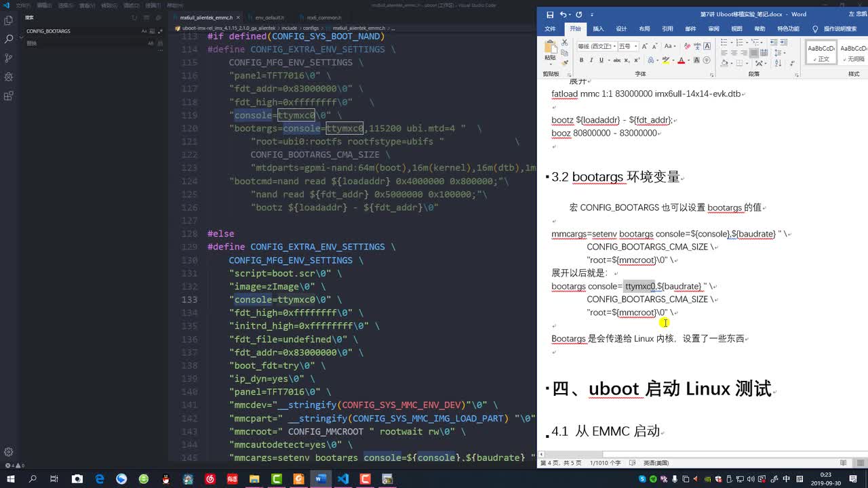Click Sort icon in Word paragraph group

point(778,63)
